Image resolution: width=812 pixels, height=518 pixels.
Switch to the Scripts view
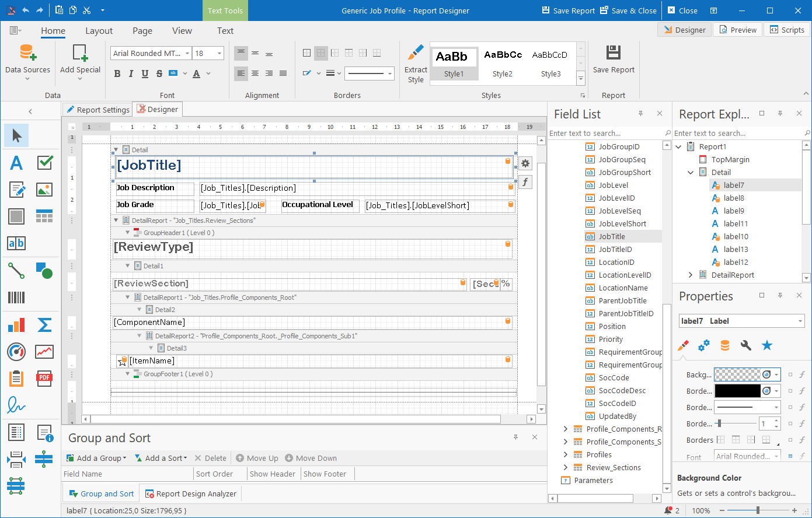(787, 30)
